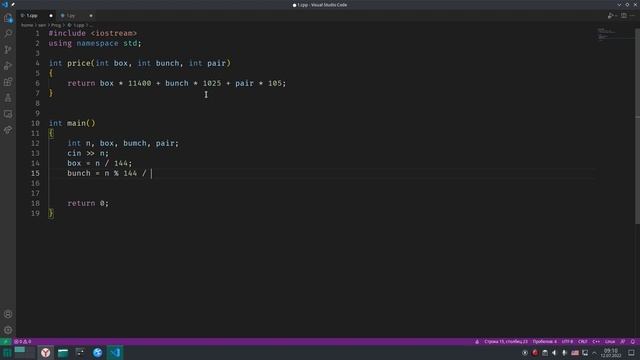Image resolution: width=640 pixels, height=360 pixels.
Task: Show errors and warnings count in status bar
Action: pyautogui.click(x=23, y=342)
